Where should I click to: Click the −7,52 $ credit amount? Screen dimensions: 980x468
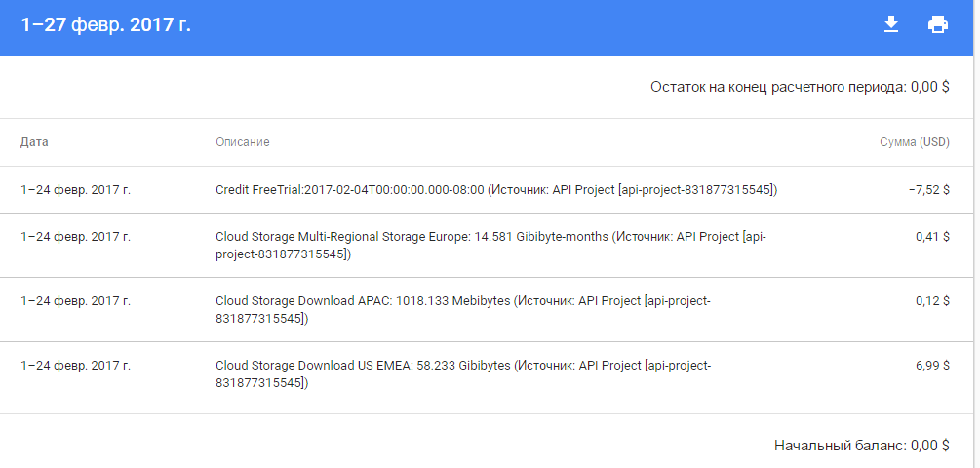click(x=928, y=190)
